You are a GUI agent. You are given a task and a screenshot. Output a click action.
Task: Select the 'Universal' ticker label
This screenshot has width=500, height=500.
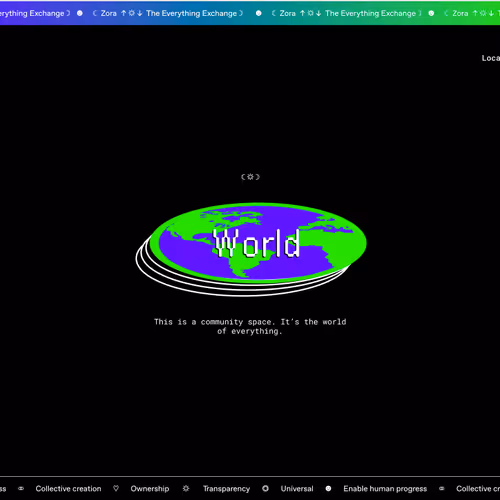point(297,489)
